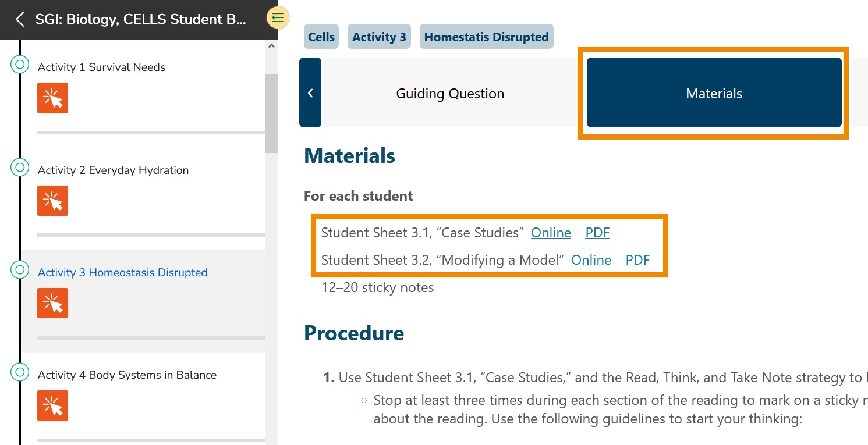This screenshot has height=445, width=868.
Task: Download Student Sheet 3.1 PDF
Action: (597, 233)
